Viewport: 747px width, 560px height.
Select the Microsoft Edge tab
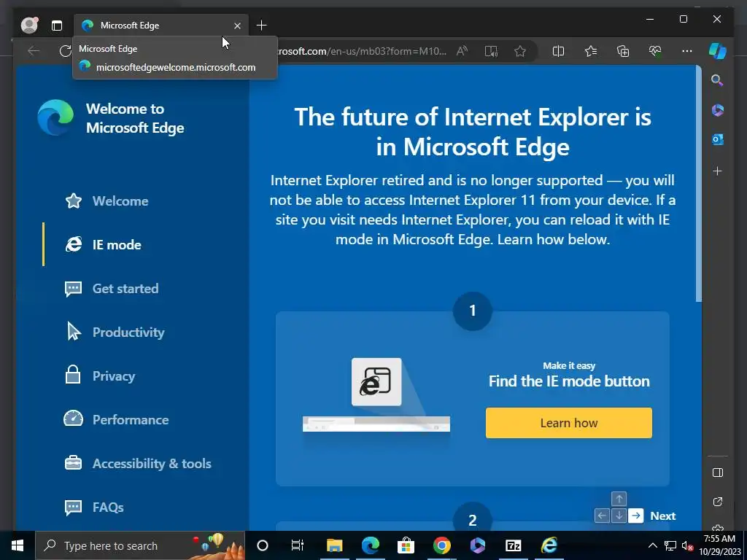pyautogui.click(x=161, y=26)
